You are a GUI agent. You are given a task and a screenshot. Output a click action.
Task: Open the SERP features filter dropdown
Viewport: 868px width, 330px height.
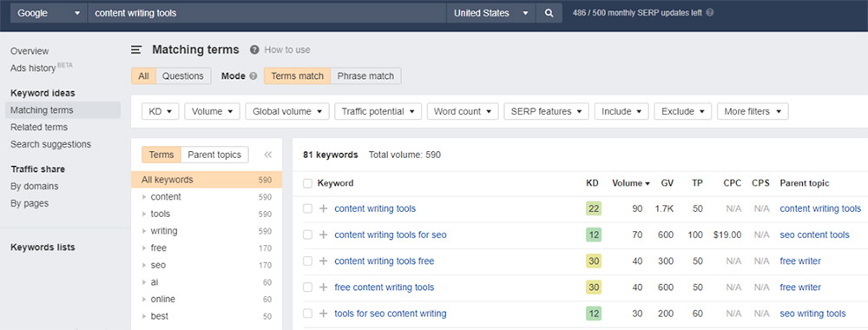pos(546,111)
